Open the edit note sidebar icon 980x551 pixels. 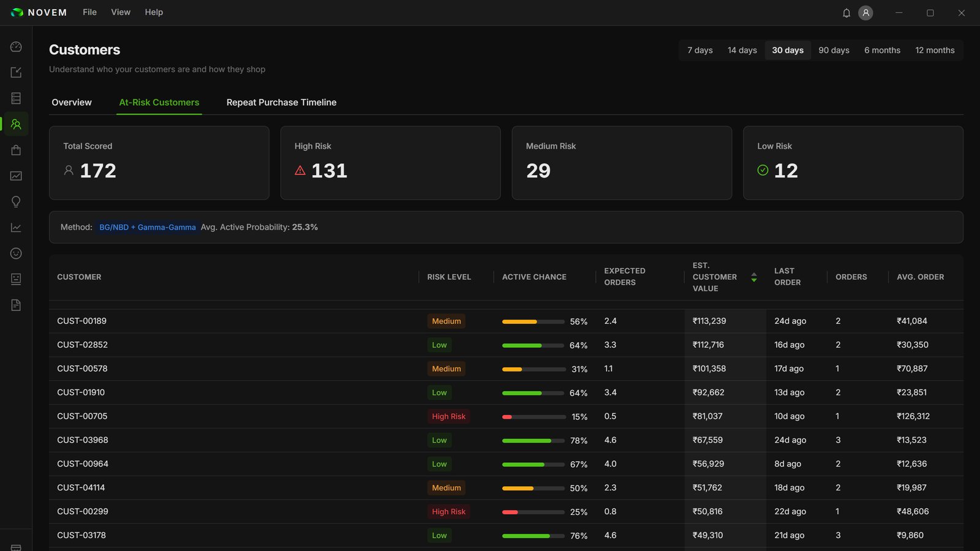pos(16,72)
